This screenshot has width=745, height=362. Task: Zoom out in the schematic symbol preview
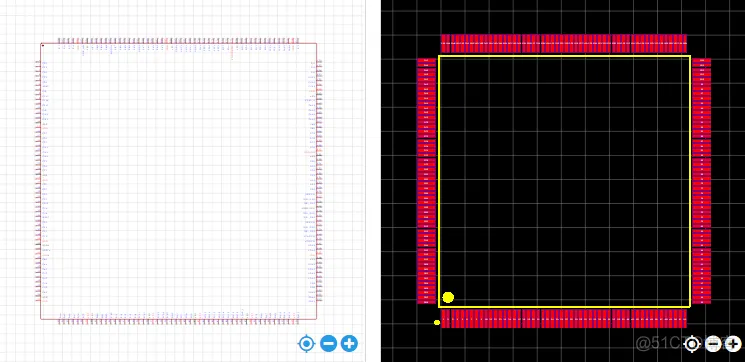(328, 343)
